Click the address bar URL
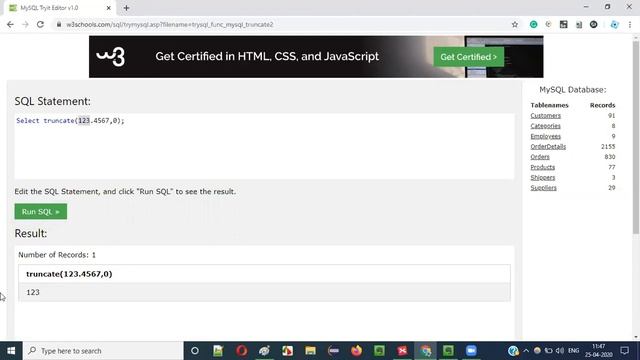 pyautogui.click(x=170, y=24)
